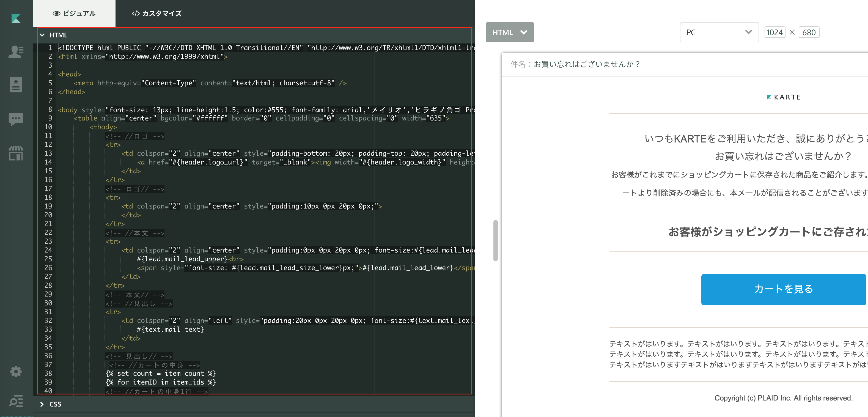Click the HTML label to collapse section
Screen dimensions: 868x417
59,35
